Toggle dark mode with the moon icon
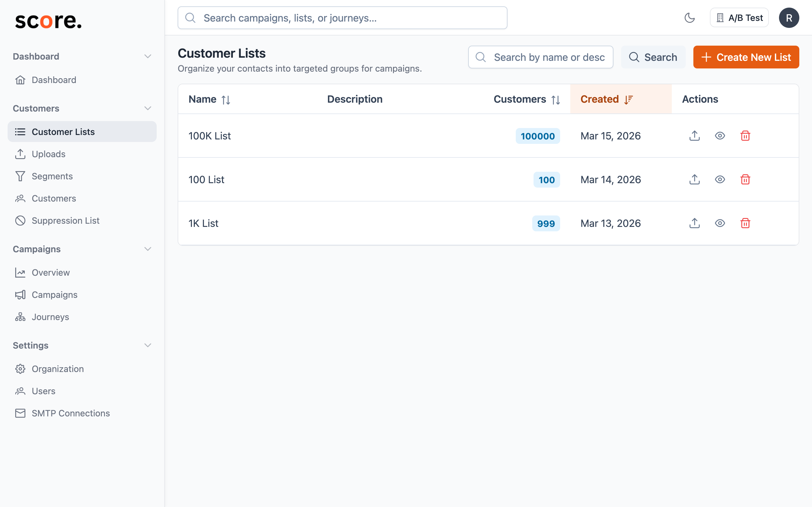Viewport: 812px width, 507px height. click(x=690, y=17)
